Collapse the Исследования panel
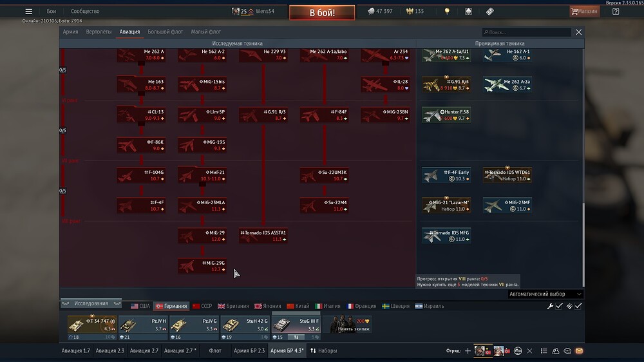The height and width of the screenshot is (362, 644). pyautogui.click(x=91, y=303)
